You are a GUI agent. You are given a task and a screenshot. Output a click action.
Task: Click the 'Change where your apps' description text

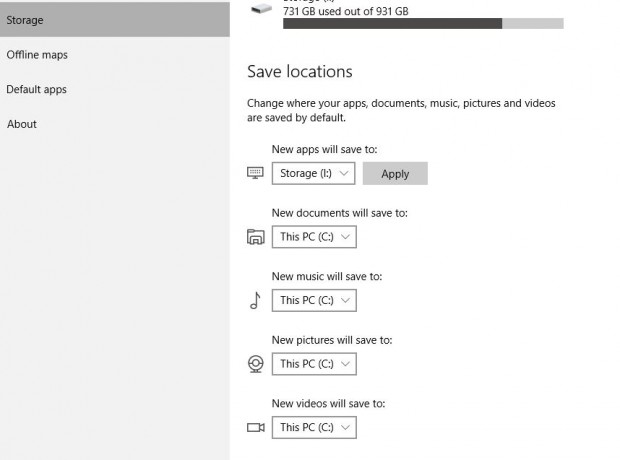pos(401,110)
